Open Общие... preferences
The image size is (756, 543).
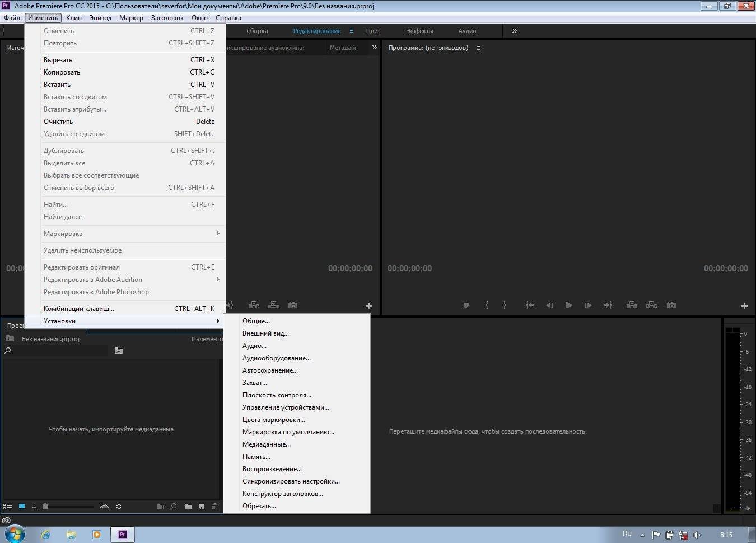point(297,321)
